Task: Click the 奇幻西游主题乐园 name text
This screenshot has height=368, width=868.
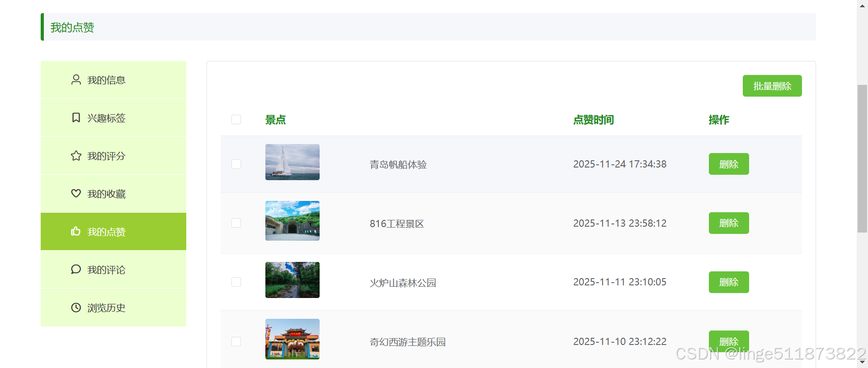Action: [x=408, y=342]
